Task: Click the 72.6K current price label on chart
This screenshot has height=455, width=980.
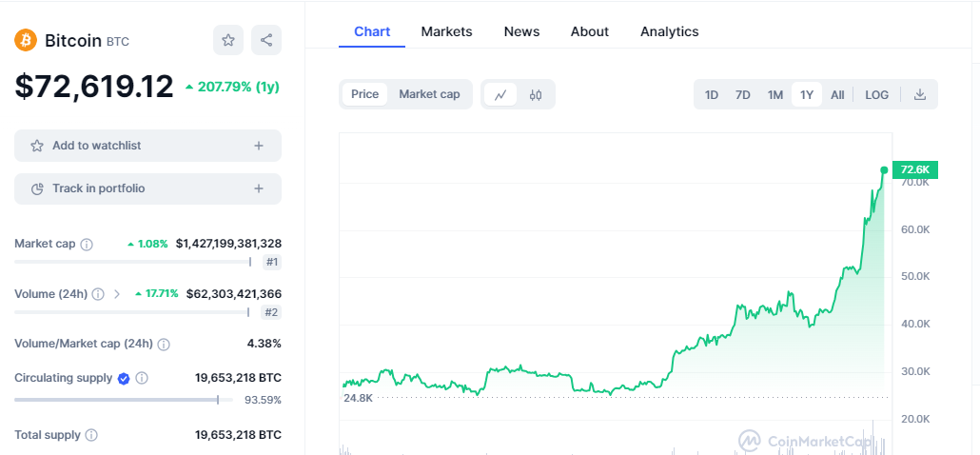Action: [915, 169]
